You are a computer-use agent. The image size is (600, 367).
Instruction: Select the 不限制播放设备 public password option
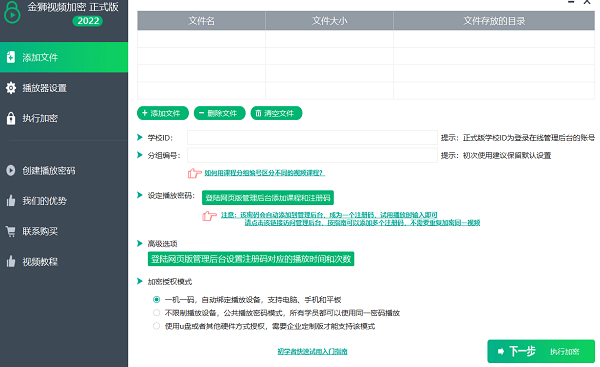(x=156, y=313)
